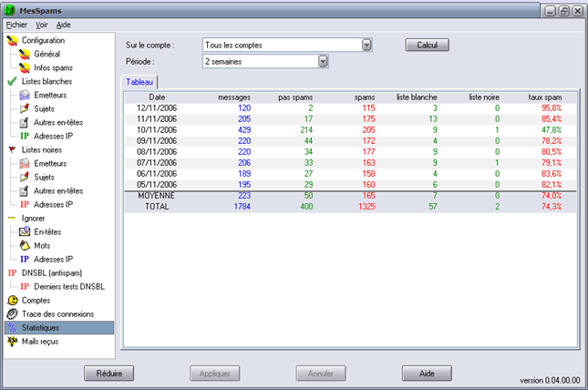588x390 pixels.
Task: Switch to the Tableau tab
Action: coord(141,82)
